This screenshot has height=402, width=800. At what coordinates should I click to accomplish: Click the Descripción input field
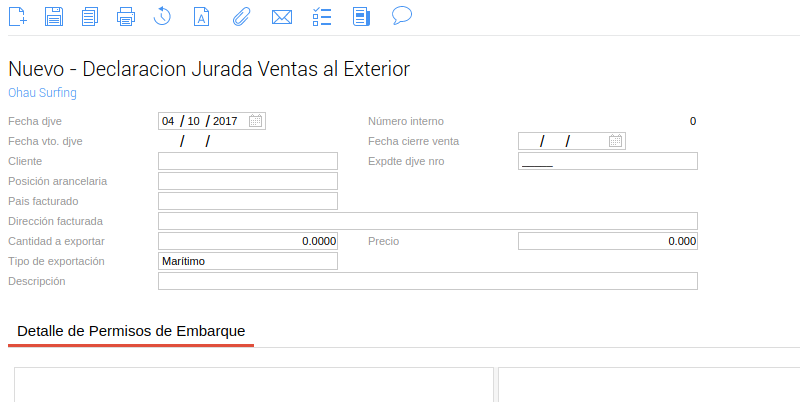(428, 281)
